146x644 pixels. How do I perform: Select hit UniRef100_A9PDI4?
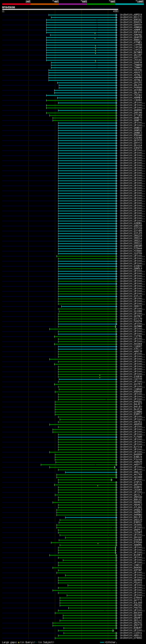(131, 15)
